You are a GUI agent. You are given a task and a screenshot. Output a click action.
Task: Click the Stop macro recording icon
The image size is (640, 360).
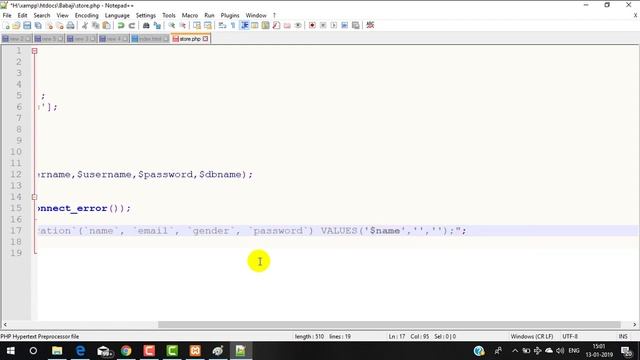[x=323, y=25]
